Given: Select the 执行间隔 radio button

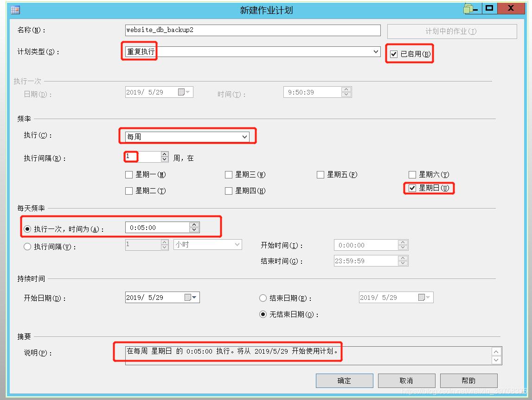Looking at the screenshot, I should [27, 245].
